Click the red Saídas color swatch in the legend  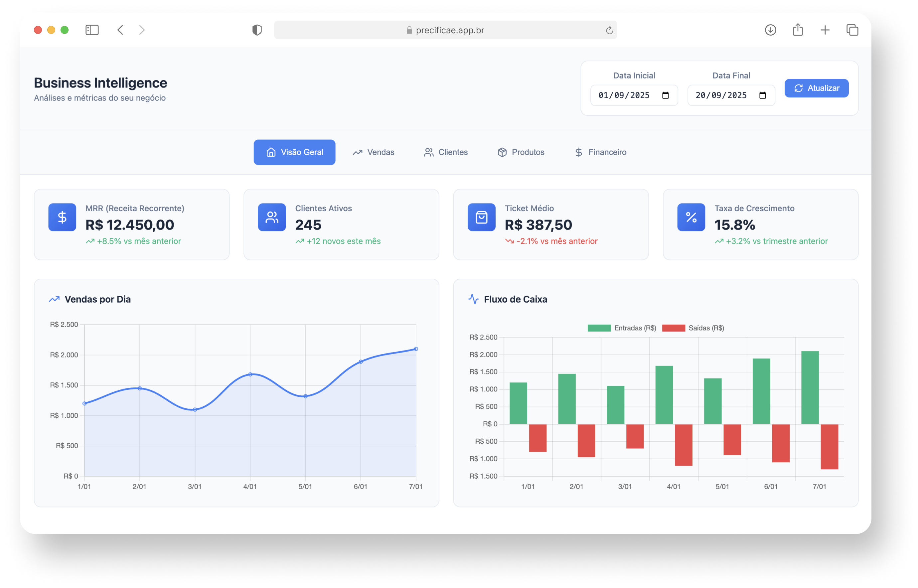tap(673, 328)
